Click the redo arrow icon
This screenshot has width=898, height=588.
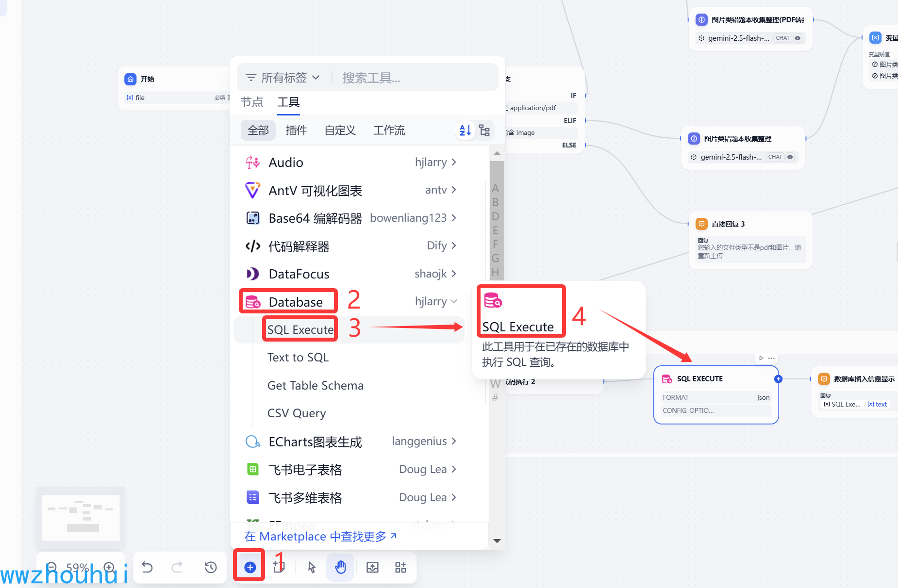click(177, 567)
